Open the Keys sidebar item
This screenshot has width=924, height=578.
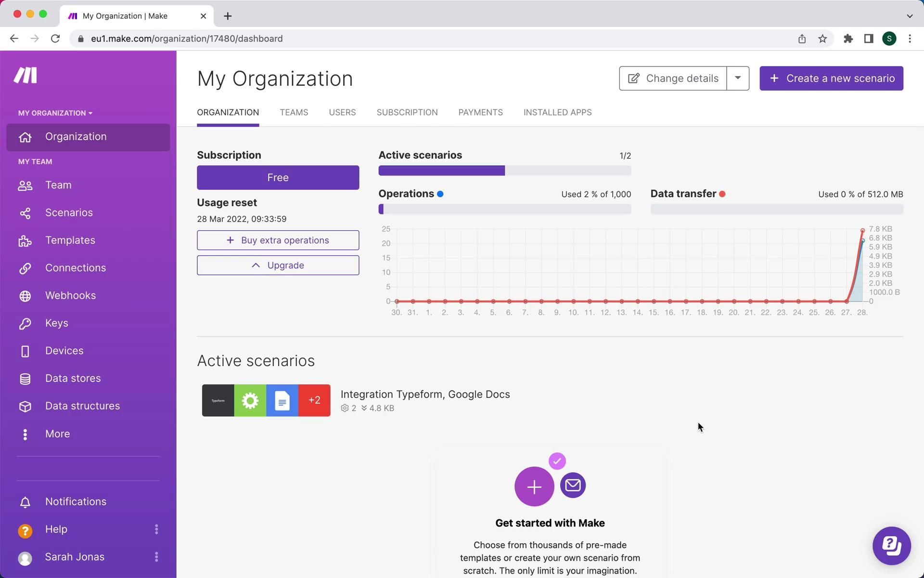pyautogui.click(x=56, y=323)
